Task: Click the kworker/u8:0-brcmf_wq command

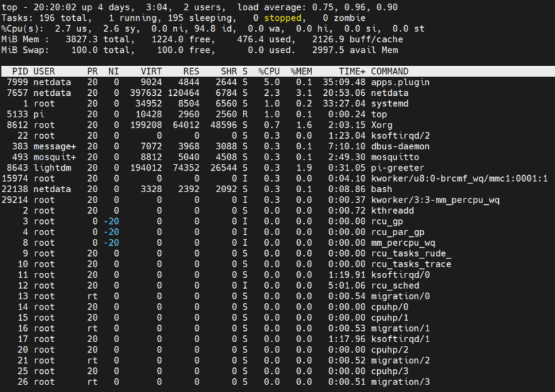Action: [459, 178]
